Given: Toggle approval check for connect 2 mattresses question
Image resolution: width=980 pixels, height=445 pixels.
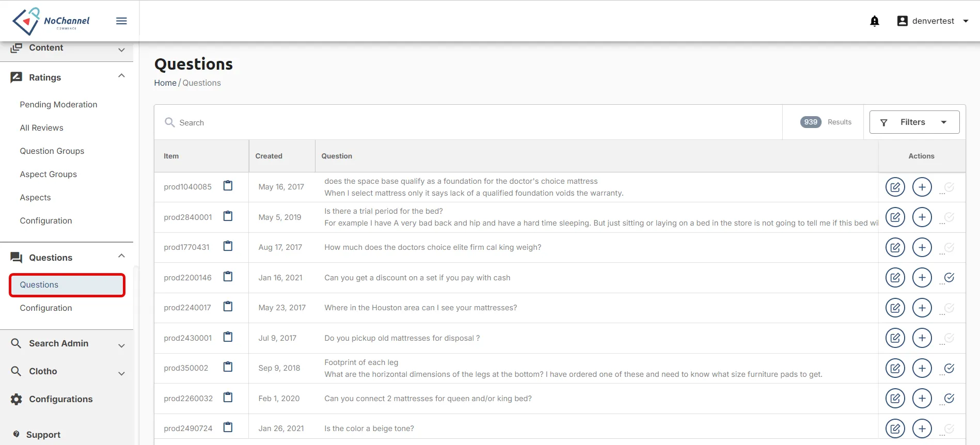Looking at the screenshot, I should pos(949,399).
